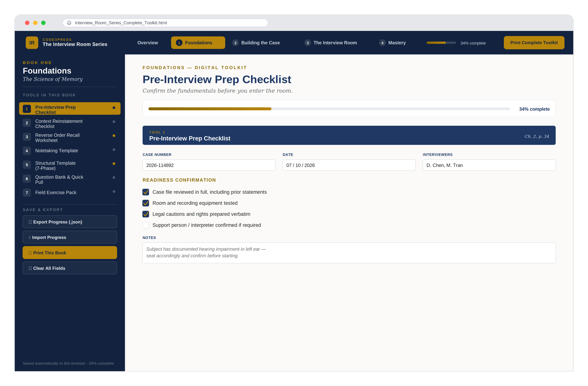Click 'The Interview Room Series' title
This screenshot has height=386, width=588.
click(x=75, y=44)
